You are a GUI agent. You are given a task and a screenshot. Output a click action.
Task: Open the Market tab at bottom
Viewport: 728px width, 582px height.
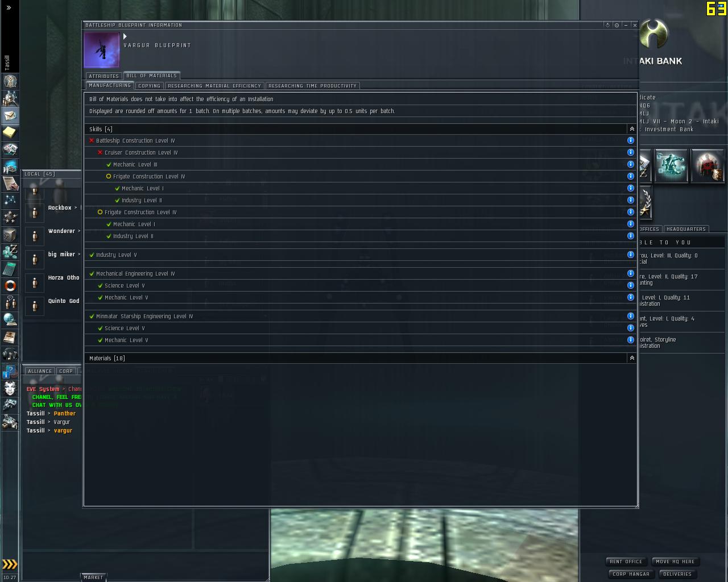(93, 577)
